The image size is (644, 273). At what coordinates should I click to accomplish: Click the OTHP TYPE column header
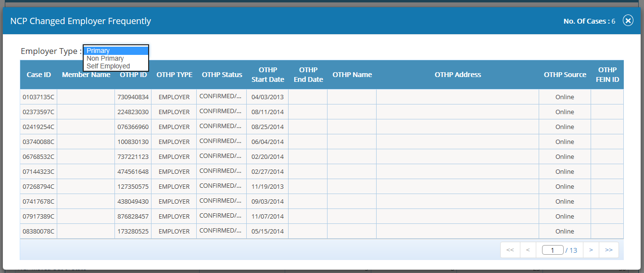pos(174,75)
